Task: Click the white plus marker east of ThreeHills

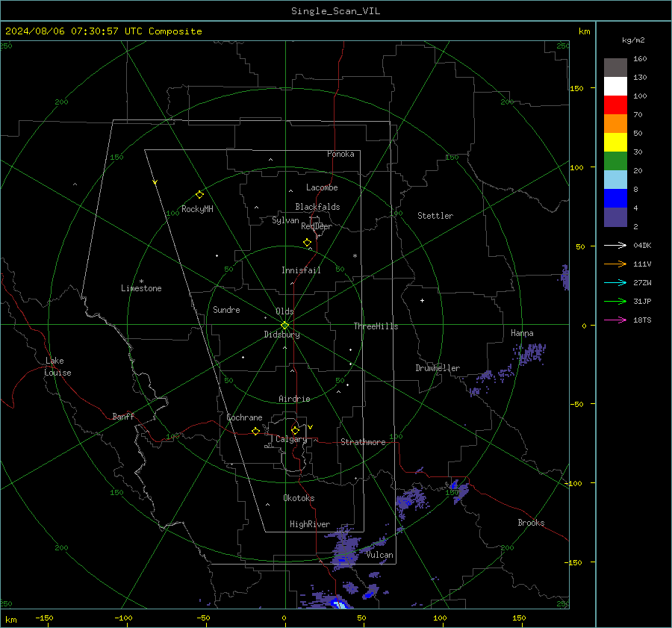Action: [x=422, y=300]
